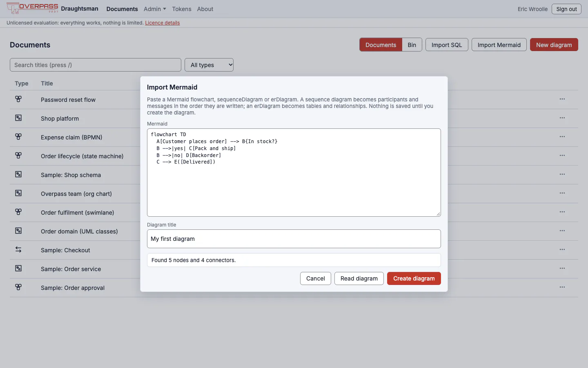
Task: Open the Sample: Order service document
Action: click(x=71, y=269)
